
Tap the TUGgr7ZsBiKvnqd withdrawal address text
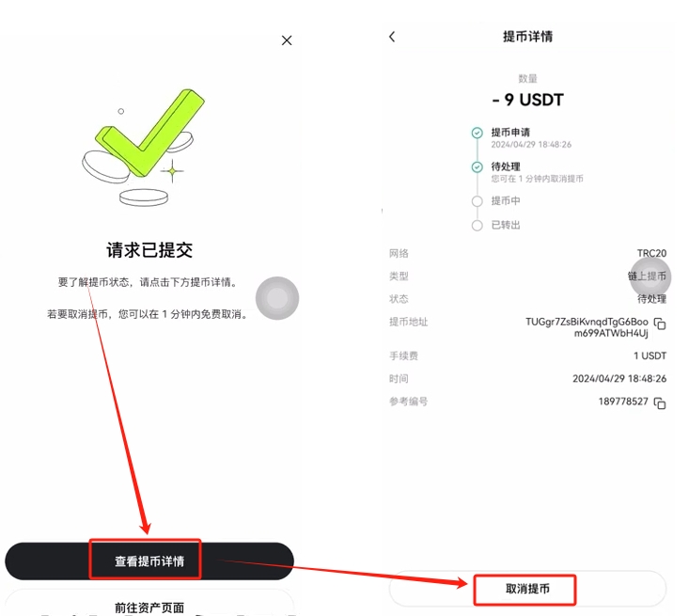point(587,327)
